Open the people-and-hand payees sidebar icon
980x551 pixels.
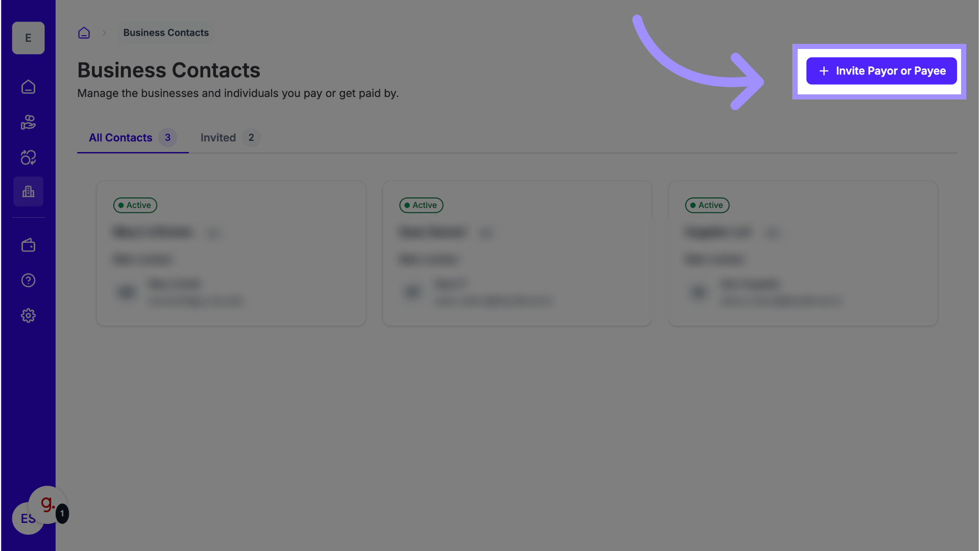pos(28,122)
